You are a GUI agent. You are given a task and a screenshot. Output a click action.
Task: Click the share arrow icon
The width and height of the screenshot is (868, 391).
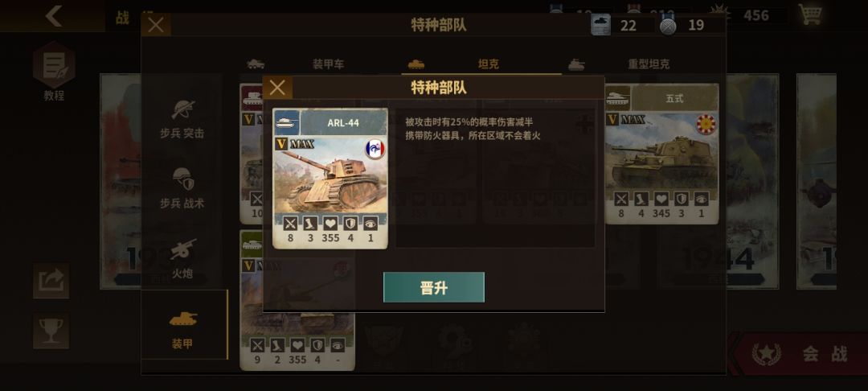pos(51,280)
